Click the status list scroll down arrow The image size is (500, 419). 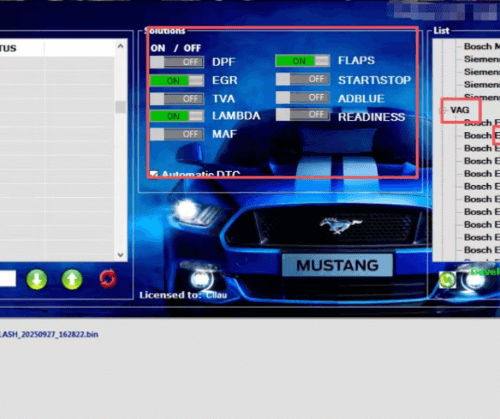[121, 255]
